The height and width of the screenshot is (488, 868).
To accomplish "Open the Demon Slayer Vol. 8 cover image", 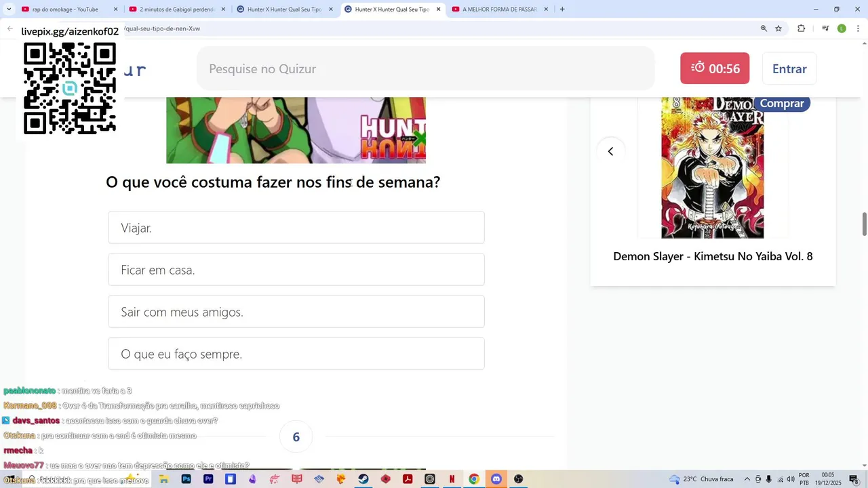I will point(712,167).
